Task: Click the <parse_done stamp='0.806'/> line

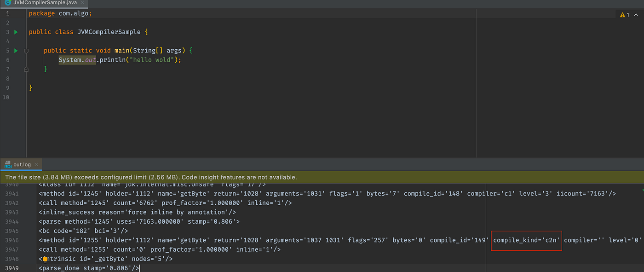Action: tap(89, 268)
